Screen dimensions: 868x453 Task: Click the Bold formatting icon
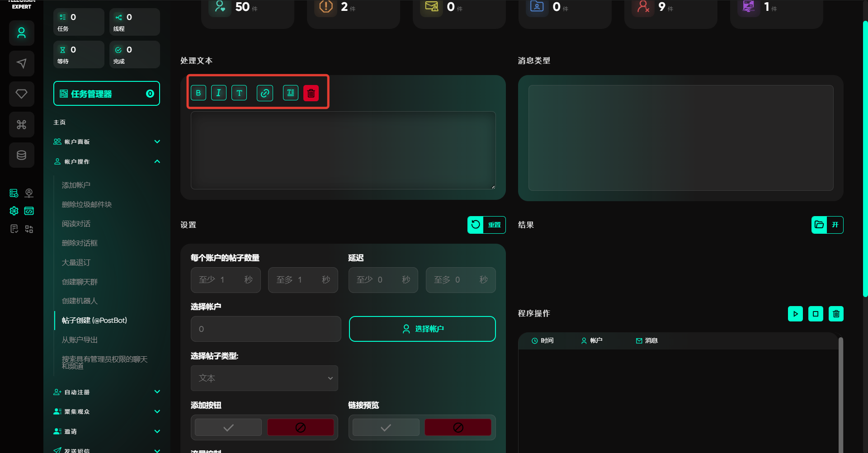point(198,93)
